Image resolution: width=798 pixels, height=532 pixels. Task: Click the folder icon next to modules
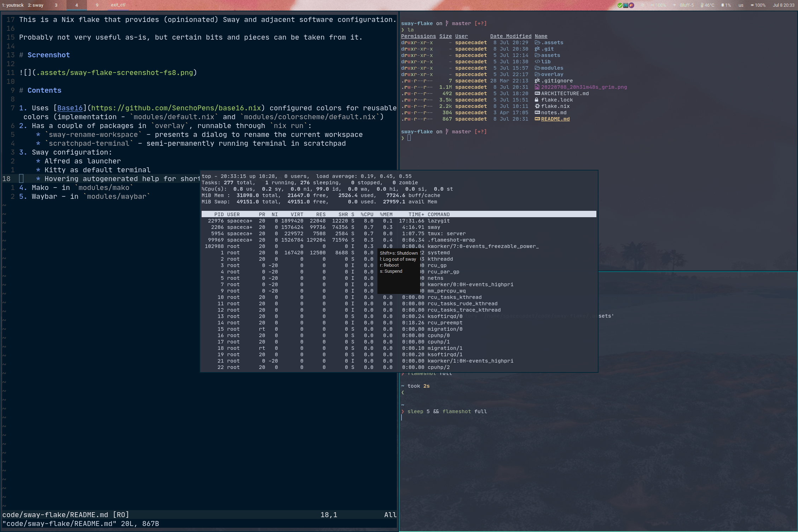coord(537,68)
